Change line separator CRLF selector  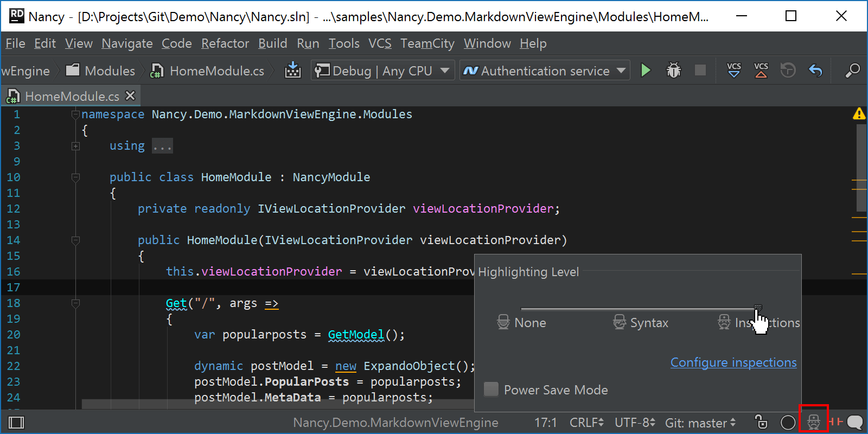pos(586,423)
